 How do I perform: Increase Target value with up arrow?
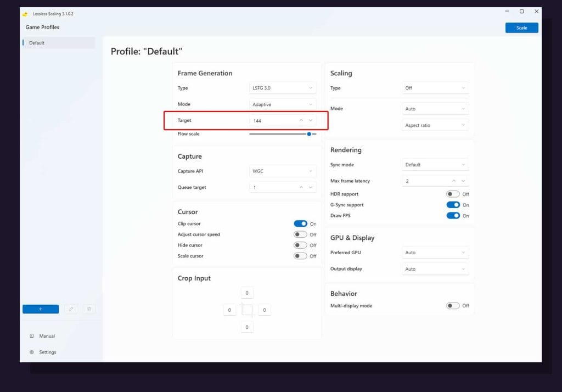pos(301,120)
